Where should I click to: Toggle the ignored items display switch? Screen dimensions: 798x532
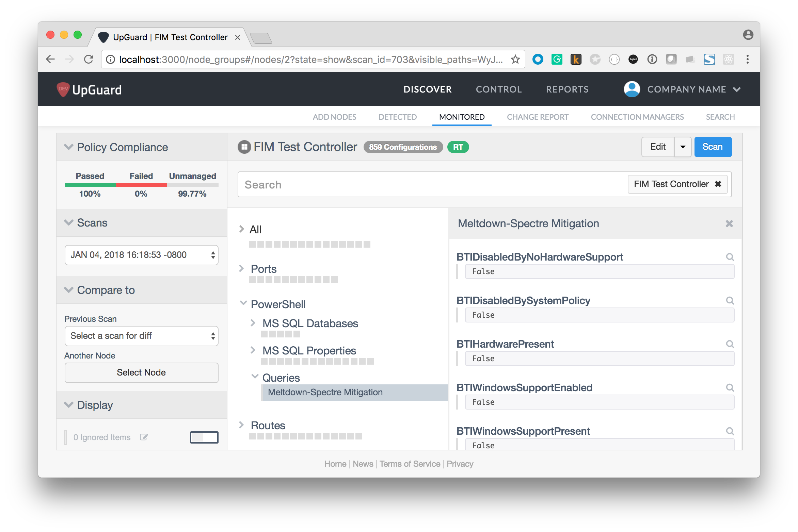tap(204, 437)
